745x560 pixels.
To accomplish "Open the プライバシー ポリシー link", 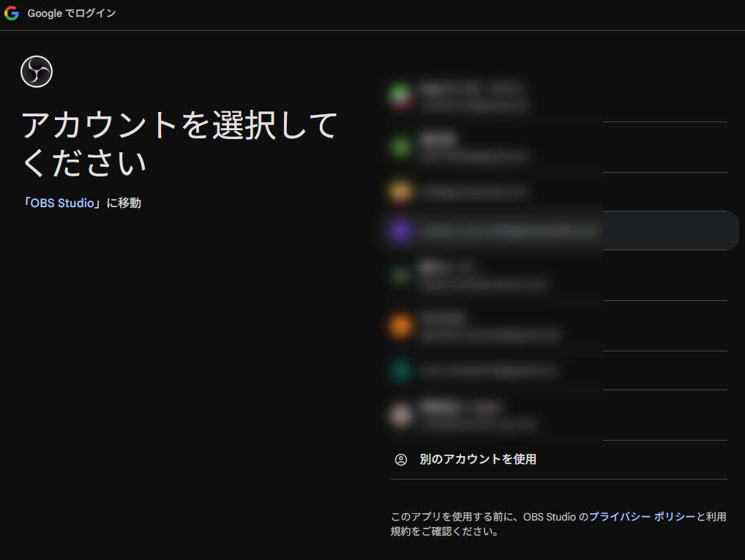I will [x=642, y=517].
